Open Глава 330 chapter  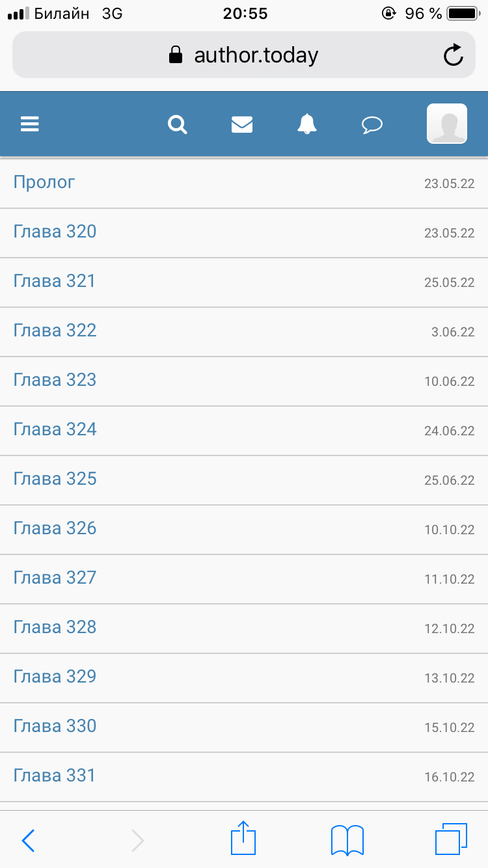[55, 726]
